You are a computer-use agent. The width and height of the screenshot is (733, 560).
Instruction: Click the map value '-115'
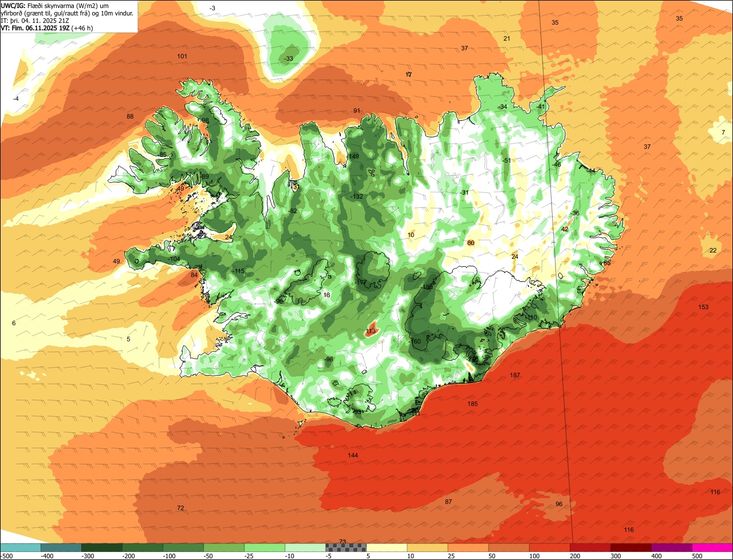click(x=238, y=271)
